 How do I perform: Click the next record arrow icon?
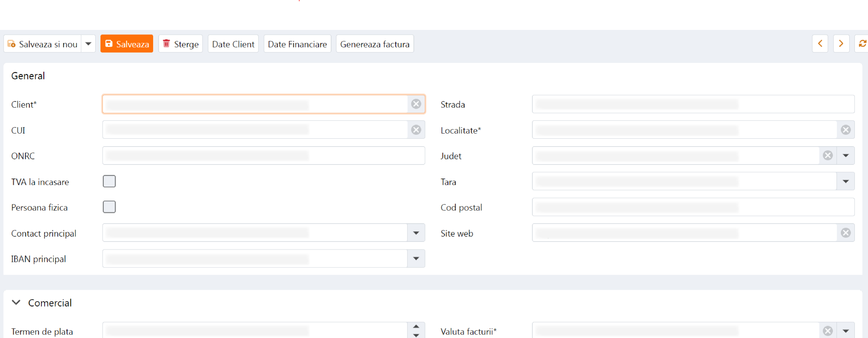841,44
